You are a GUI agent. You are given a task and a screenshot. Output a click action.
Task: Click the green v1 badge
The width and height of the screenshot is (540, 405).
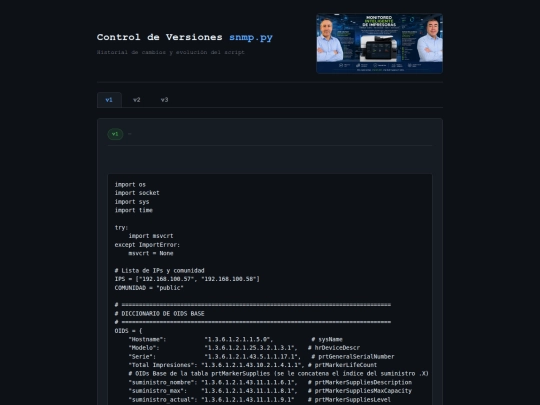(x=115, y=134)
